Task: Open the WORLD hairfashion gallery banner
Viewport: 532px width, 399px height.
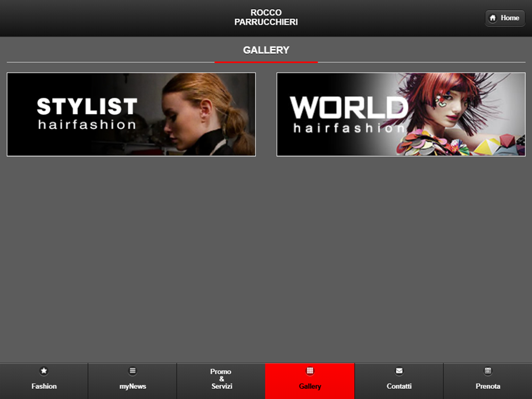Action: point(401,114)
